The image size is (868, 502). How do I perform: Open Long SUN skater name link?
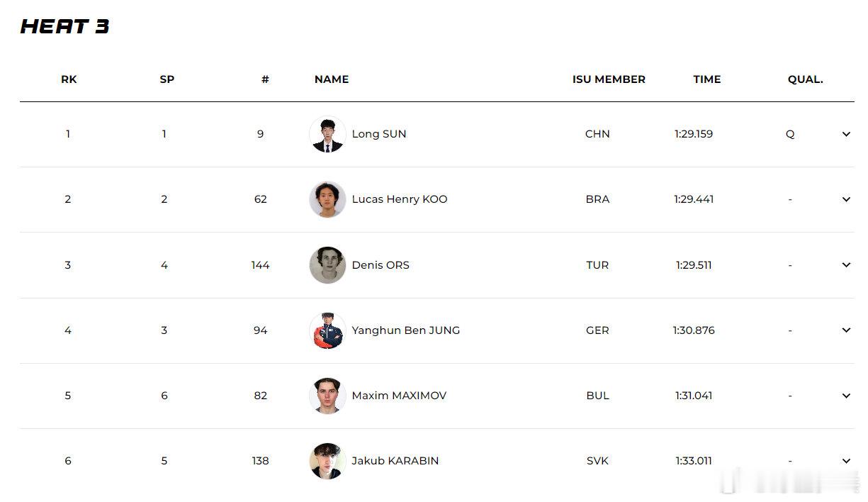[x=379, y=134]
